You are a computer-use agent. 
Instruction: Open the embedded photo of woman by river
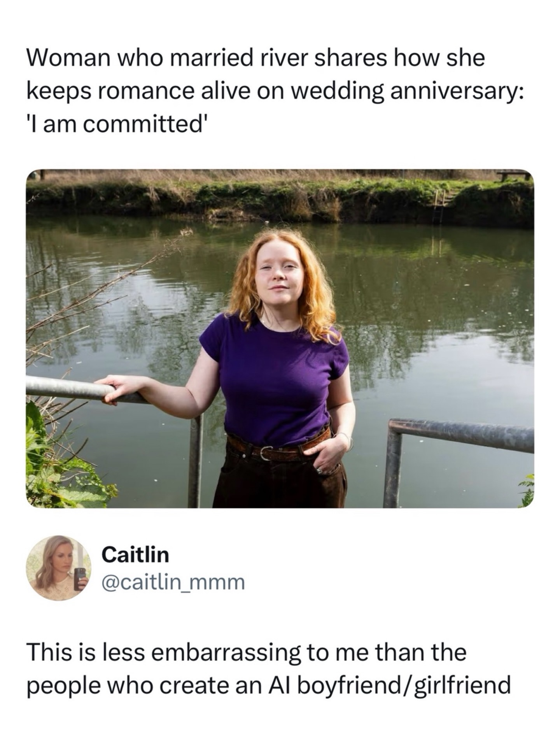(280, 338)
